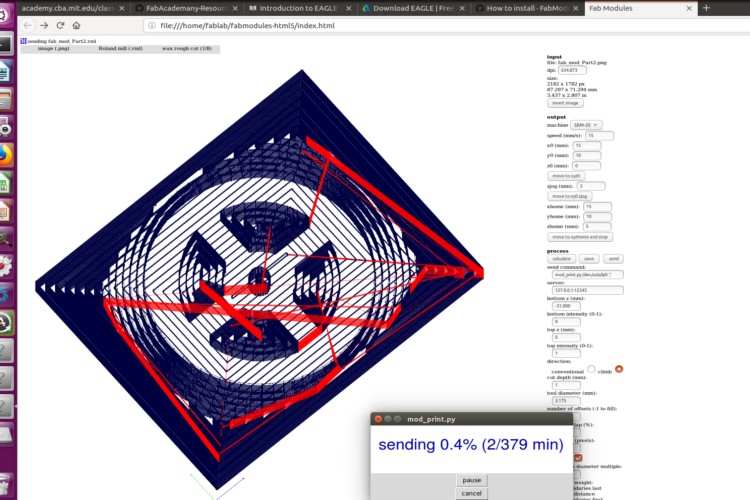Click the browser address bar URL
The image size is (750, 500).
point(247,25)
